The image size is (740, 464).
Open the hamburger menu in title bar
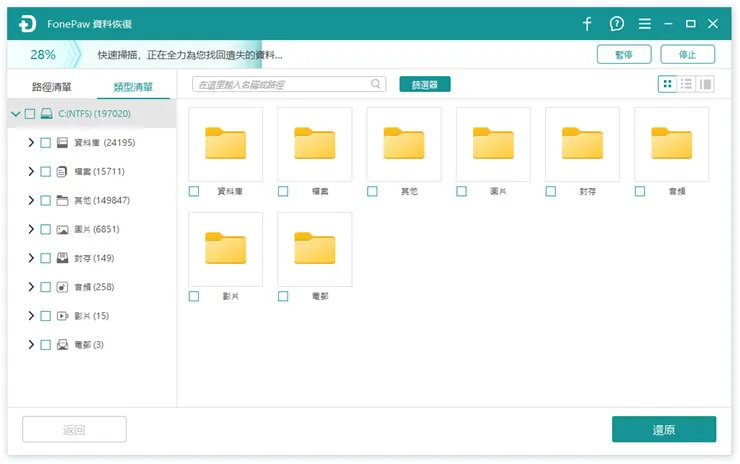pyautogui.click(x=645, y=24)
